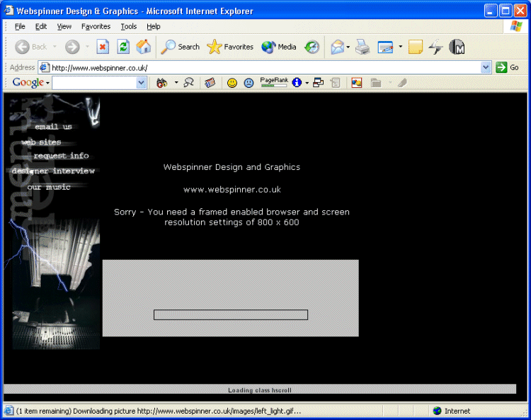Click the title bar IE page icon
531x420 pixels.
point(8,11)
